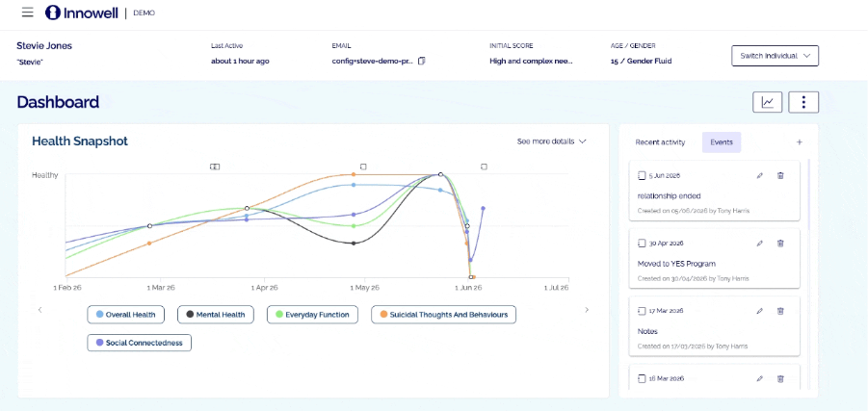Go to next legend page arrow
This screenshot has width=868, height=411.
(x=587, y=310)
